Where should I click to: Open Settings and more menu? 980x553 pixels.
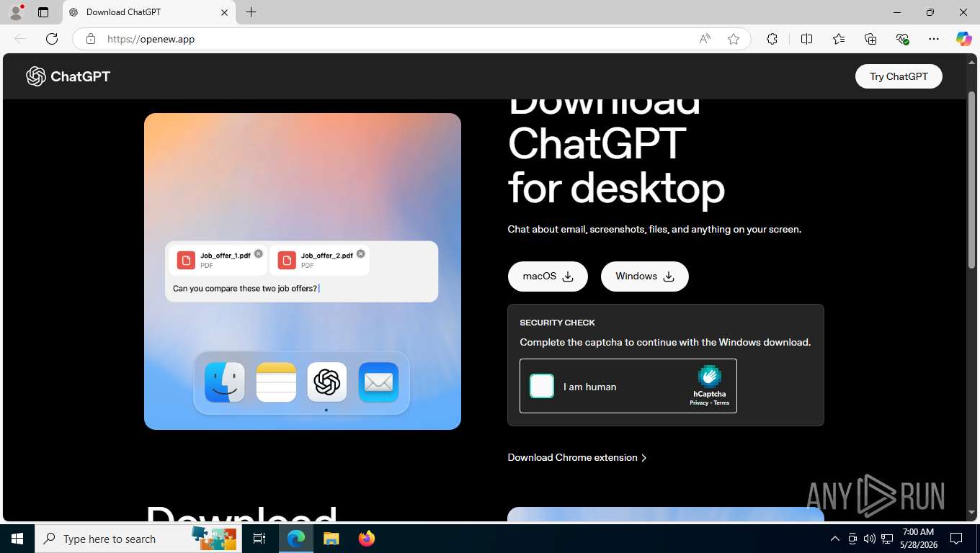[934, 39]
